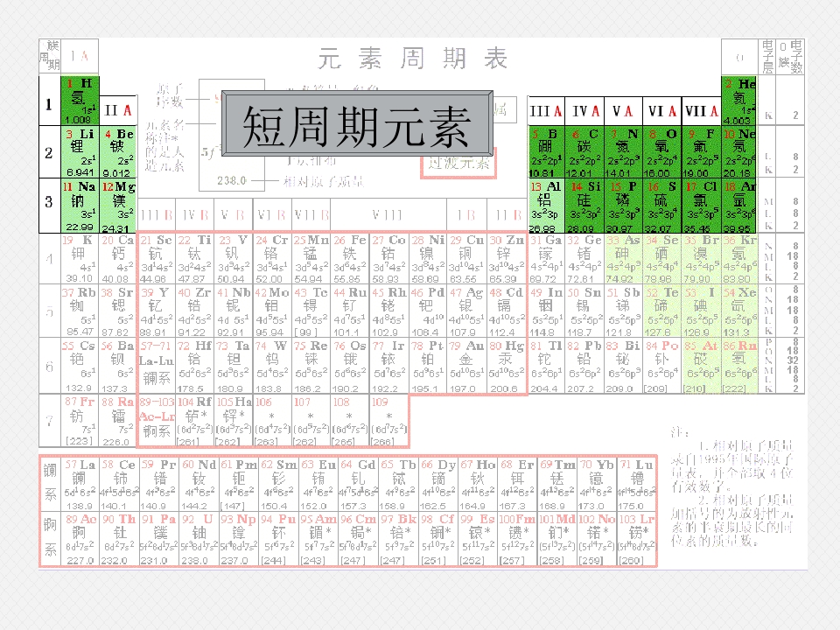Viewport: 840px width, 630px height.
Task: Click the Magnesium (Mg) element cell
Action: pos(118,206)
